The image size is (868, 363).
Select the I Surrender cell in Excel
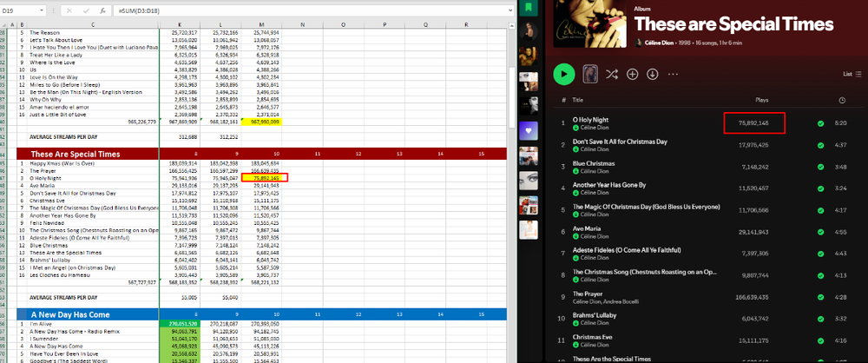tap(93, 338)
